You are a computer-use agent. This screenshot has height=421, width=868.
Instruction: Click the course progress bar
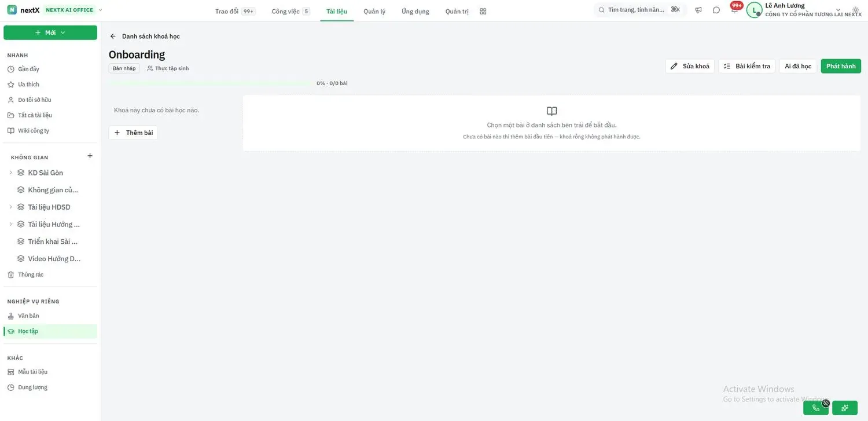[x=210, y=83]
